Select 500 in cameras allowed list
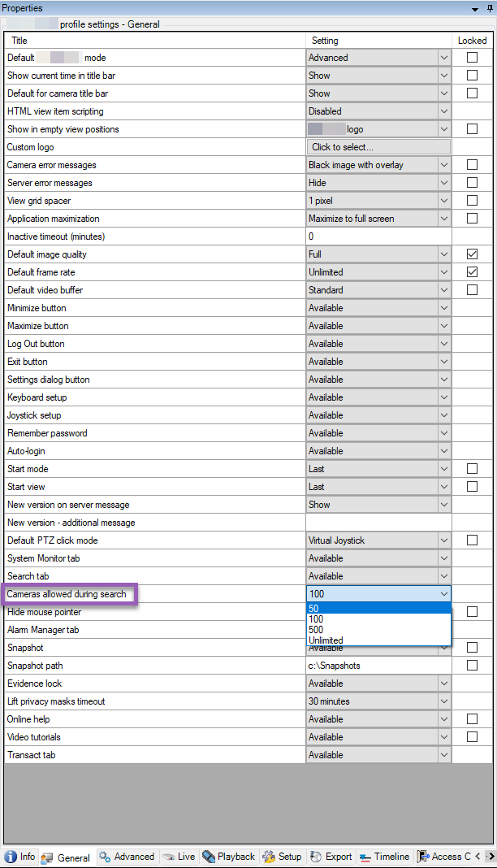 pyautogui.click(x=316, y=630)
